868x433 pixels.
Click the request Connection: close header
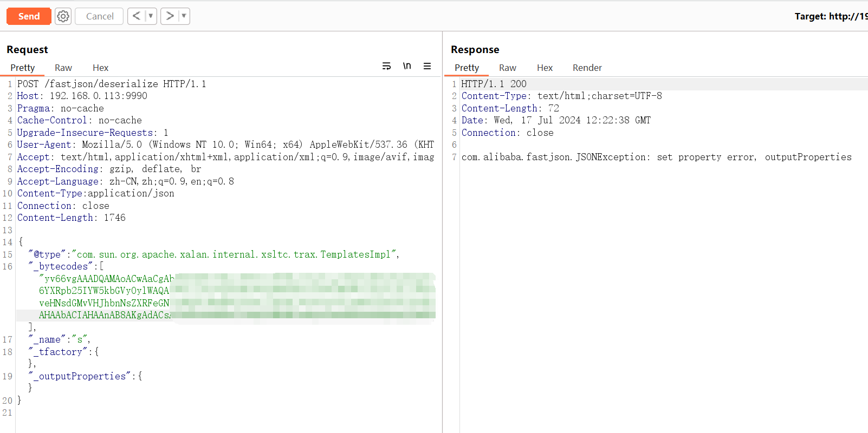click(x=63, y=206)
